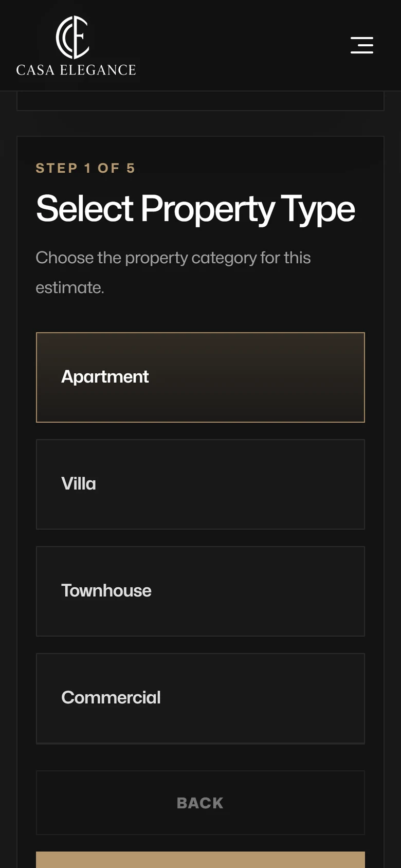Click the word estimate in the description
The image size is (401, 868).
pyautogui.click(x=70, y=287)
